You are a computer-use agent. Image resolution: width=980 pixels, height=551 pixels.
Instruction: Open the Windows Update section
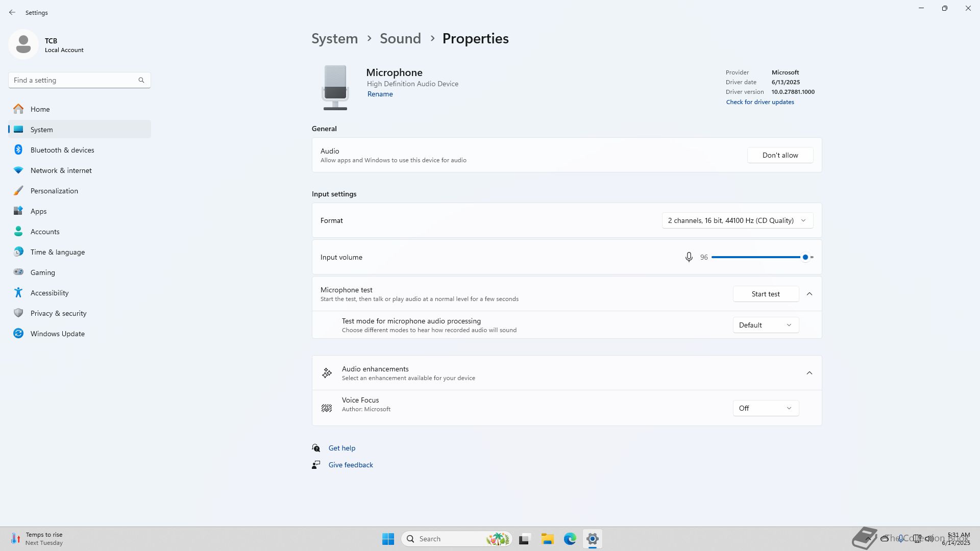click(57, 334)
